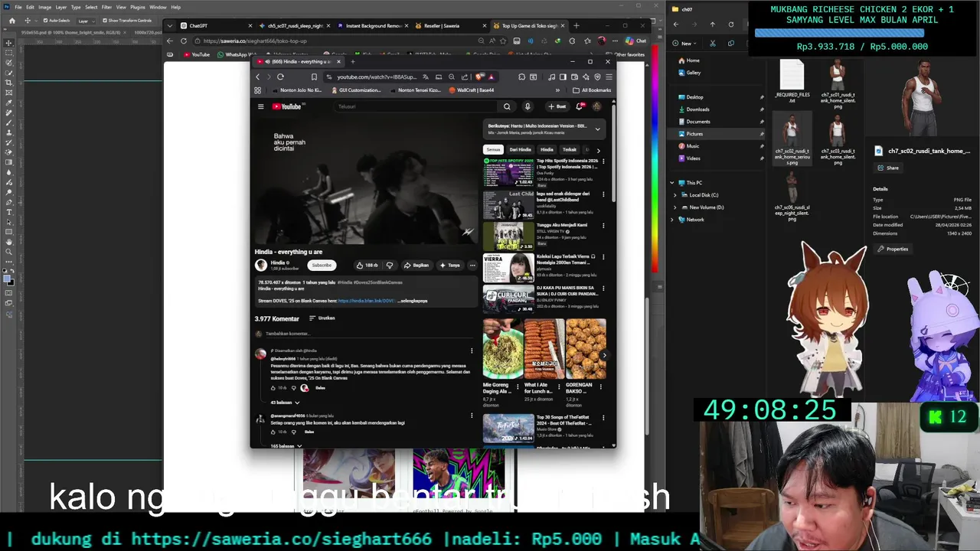Expand the 'Berikutnya: Hantu' up-next panel
The height and width of the screenshot is (551, 980).
coord(597,129)
